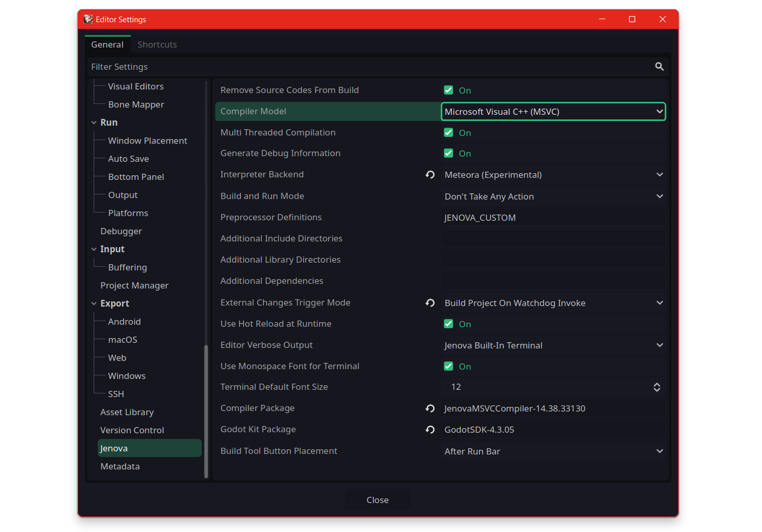
Task: Reset the Godot Kit Package field
Action: pyautogui.click(x=430, y=430)
